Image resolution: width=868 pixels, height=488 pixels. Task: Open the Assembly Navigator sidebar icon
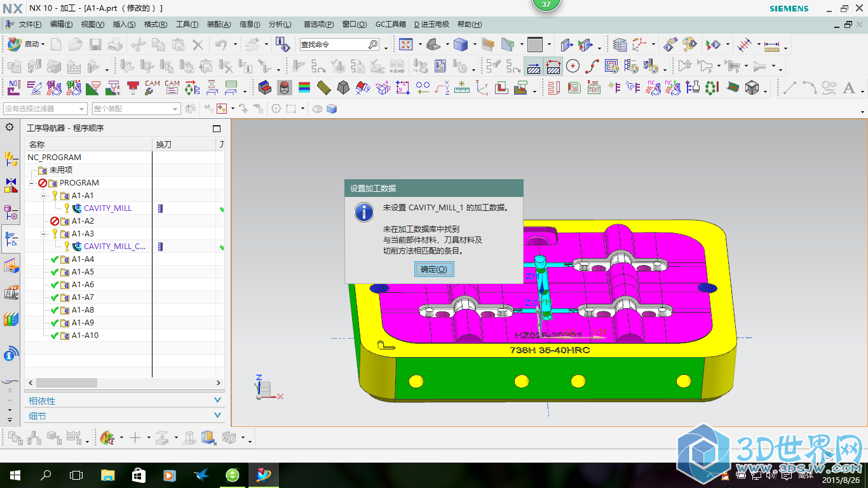click(x=11, y=159)
